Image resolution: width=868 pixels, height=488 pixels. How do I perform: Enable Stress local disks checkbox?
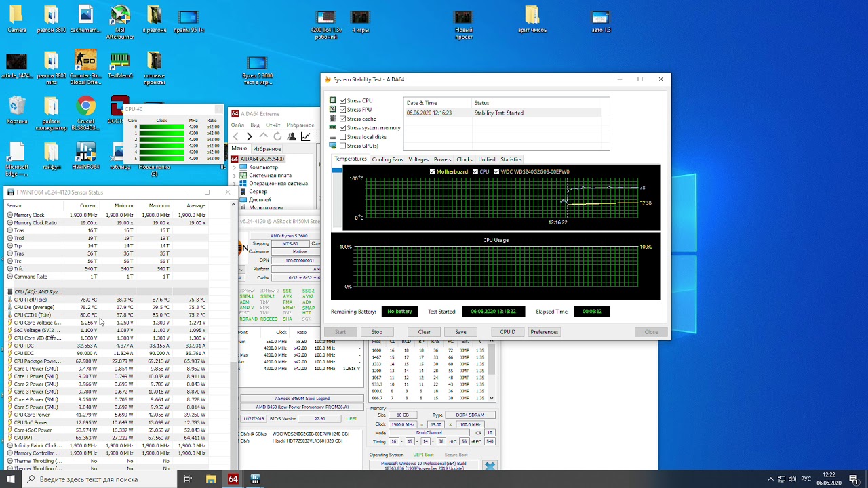coord(342,137)
